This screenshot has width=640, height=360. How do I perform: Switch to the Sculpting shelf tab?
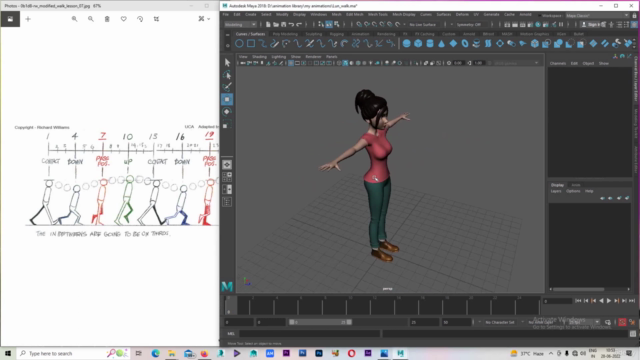click(313, 34)
